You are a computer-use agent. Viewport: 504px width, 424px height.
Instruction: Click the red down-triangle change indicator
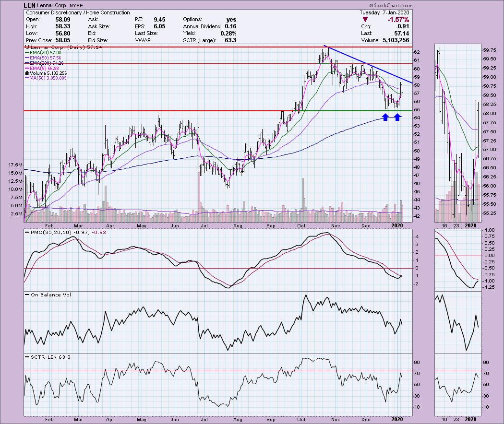tap(365, 20)
